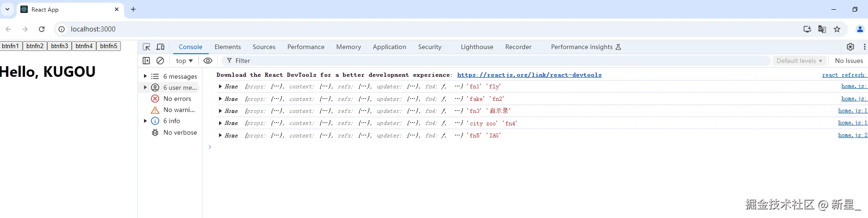The image size is (868, 218).
Task: Switch to the Elements tab
Action: 228,47
